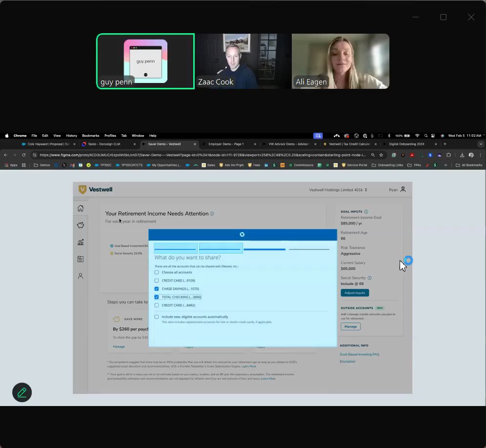
Task: Bookmark this page with star icon
Action: click(x=381, y=155)
